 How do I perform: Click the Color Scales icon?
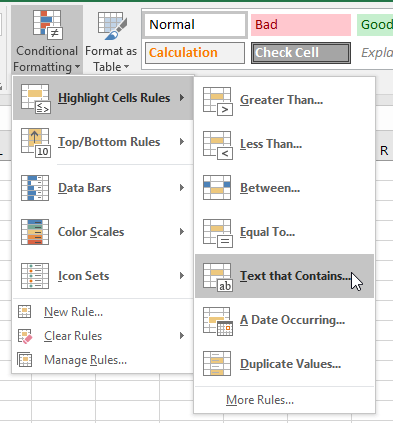tap(35, 232)
